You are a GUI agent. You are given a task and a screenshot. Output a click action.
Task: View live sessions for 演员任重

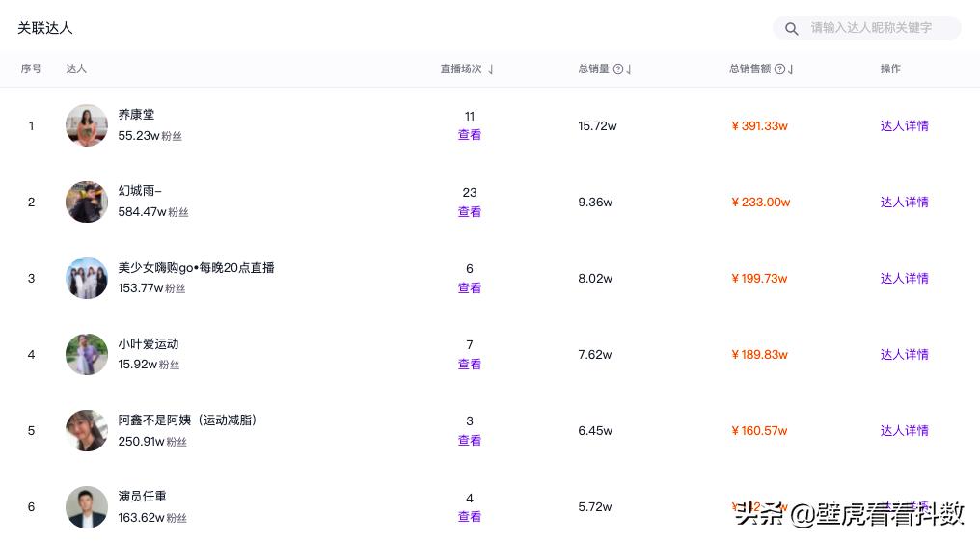tap(470, 517)
